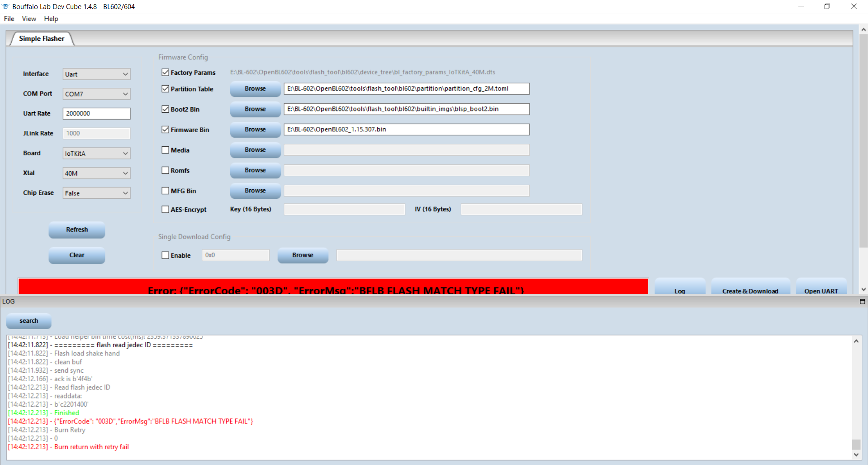868x465 pixels.
Task: Browse for the Media file
Action: tap(255, 150)
